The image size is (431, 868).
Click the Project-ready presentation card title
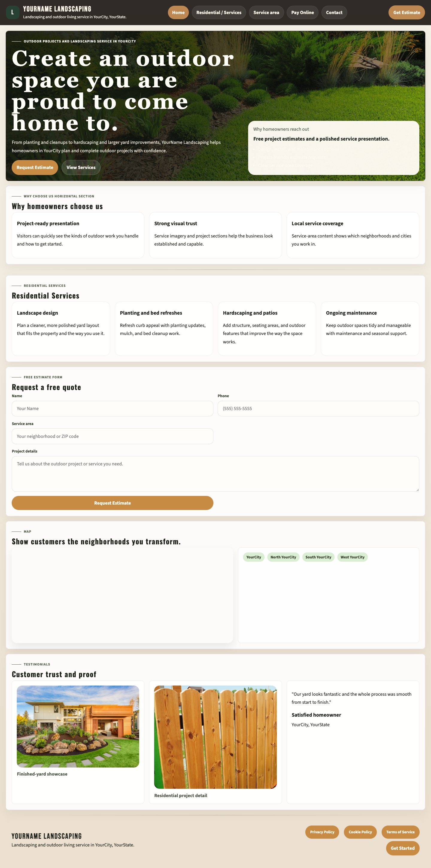click(x=48, y=223)
